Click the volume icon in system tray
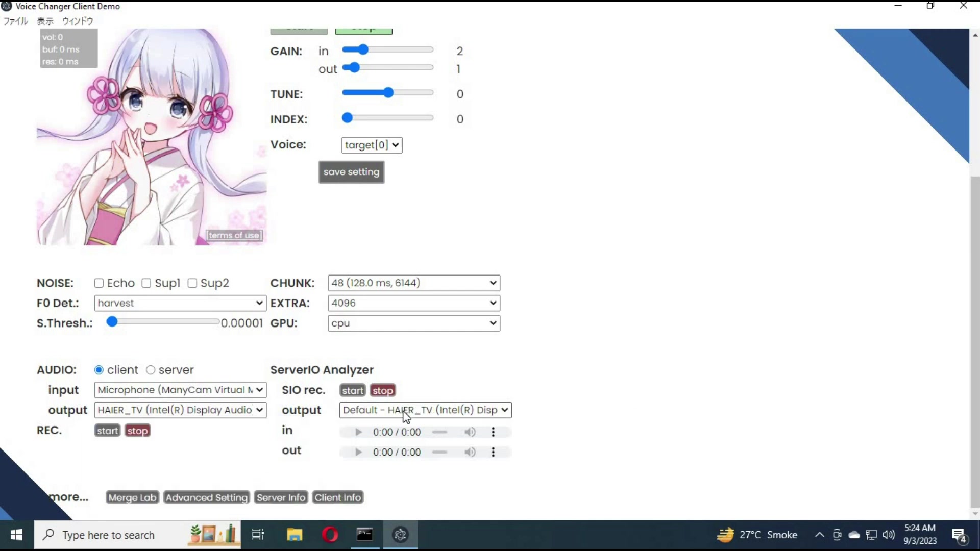The image size is (980, 551). click(889, 535)
